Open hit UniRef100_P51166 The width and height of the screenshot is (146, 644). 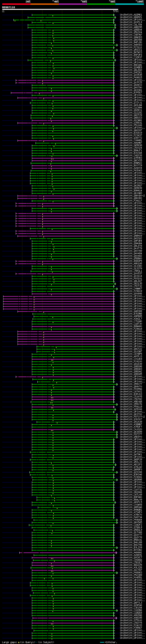[x=131, y=125]
